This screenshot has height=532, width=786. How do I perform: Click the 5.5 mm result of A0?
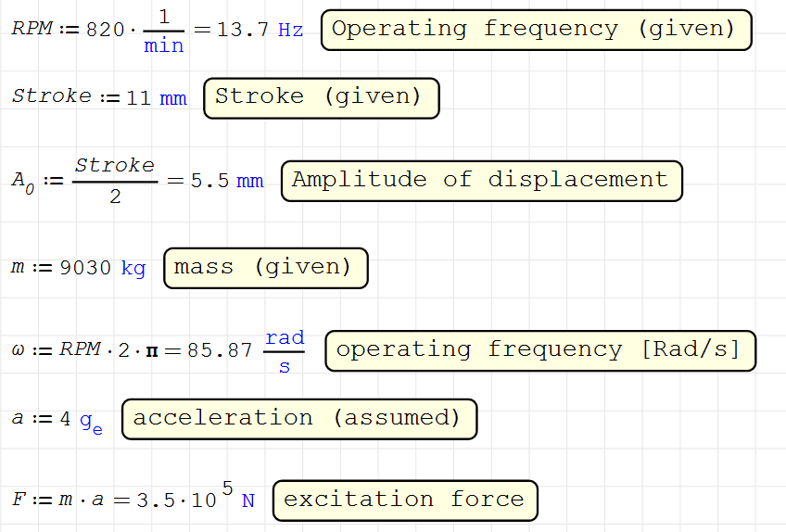[x=226, y=181]
